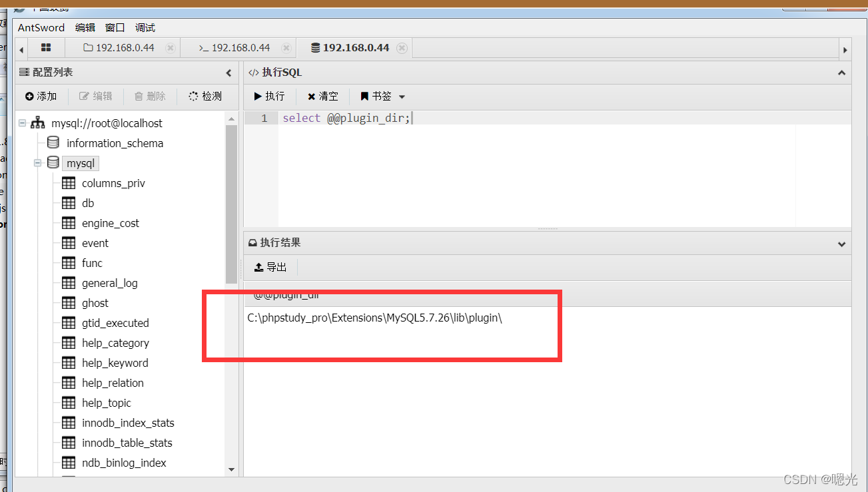
Task: Select the mysql://root@localhost connection
Action: tap(107, 123)
